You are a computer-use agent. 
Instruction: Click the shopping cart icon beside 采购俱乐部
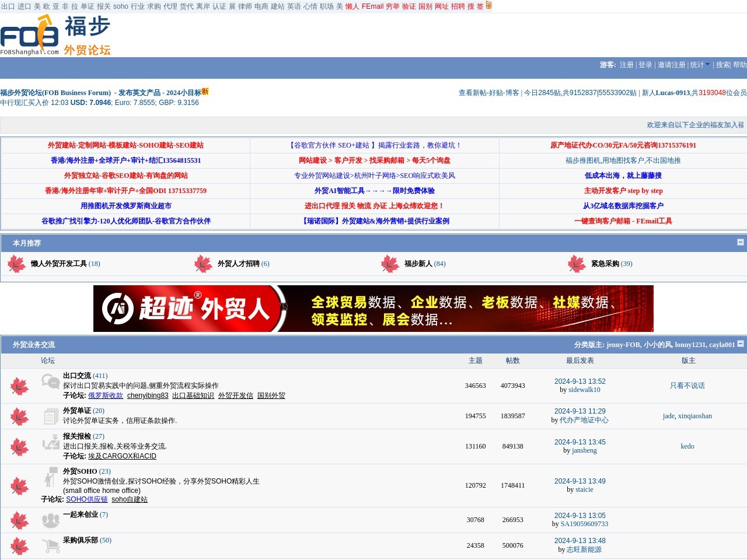[50, 545]
